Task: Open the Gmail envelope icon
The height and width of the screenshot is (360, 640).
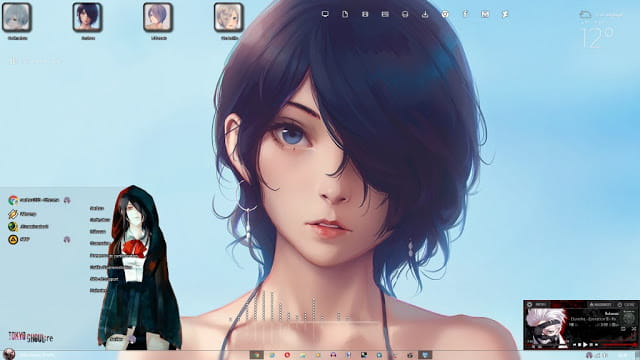Action: pos(485,14)
